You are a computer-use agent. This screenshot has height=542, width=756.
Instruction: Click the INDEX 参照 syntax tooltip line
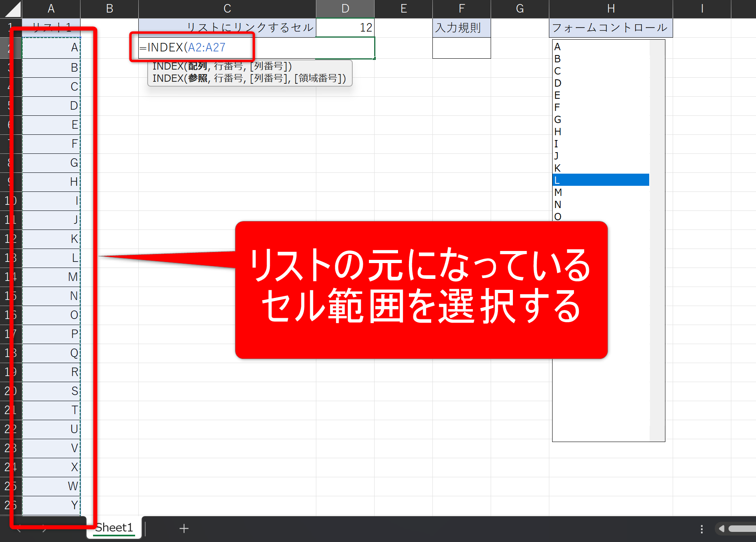[x=249, y=78]
